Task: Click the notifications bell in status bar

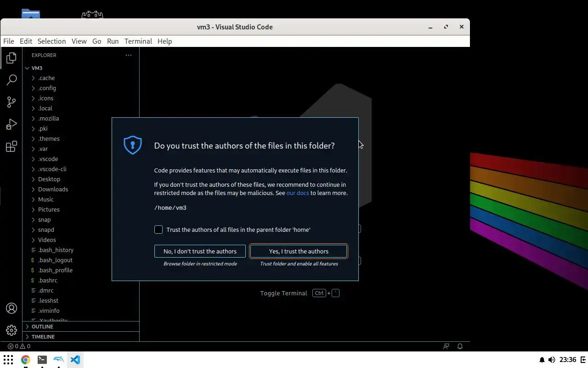Action: [x=460, y=346]
